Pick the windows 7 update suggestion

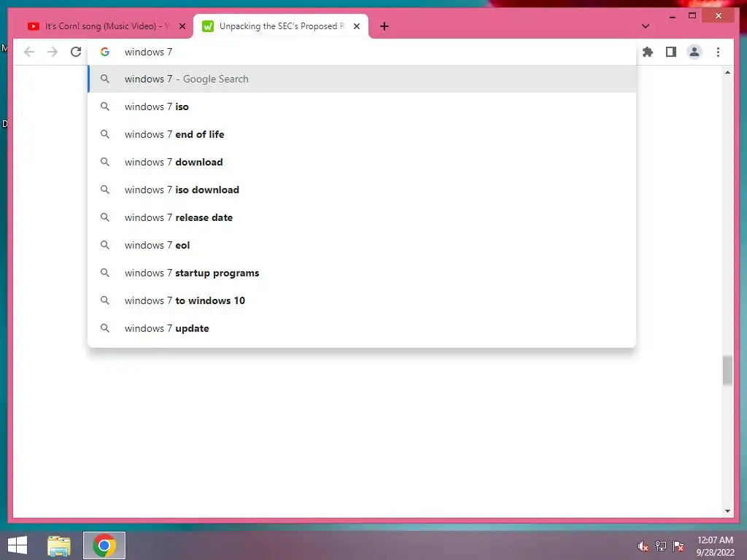362,328
